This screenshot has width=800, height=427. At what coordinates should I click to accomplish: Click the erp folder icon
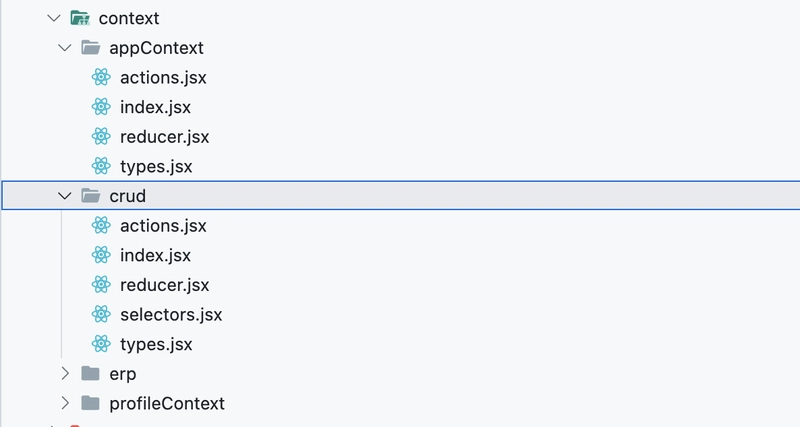tap(91, 374)
